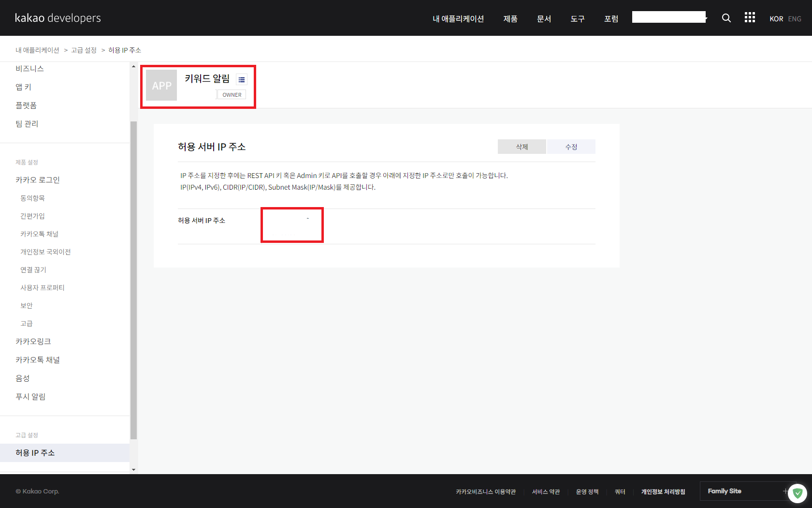Open 고급 submenu item
This screenshot has width=812, height=508.
[27, 324]
